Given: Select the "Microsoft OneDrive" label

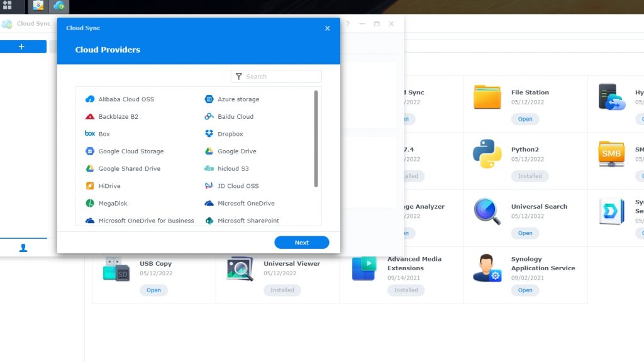Looking at the screenshot, I should (x=246, y=203).
